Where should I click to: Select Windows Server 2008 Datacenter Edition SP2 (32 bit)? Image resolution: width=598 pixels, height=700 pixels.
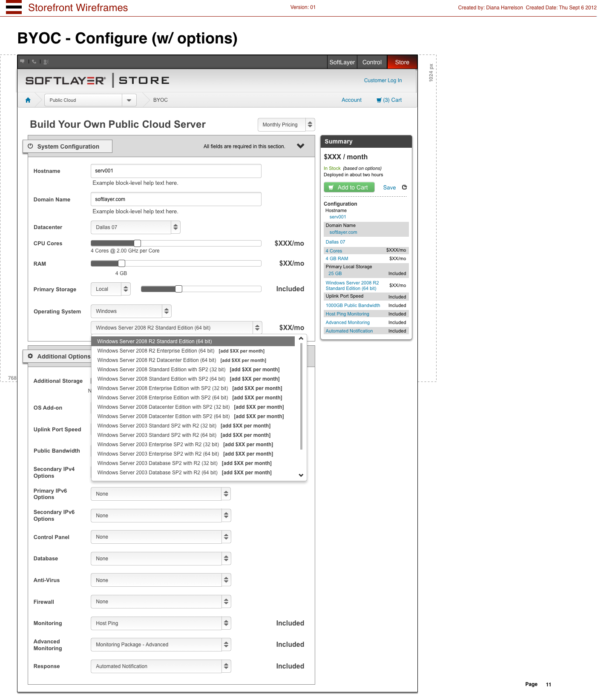tap(193, 407)
